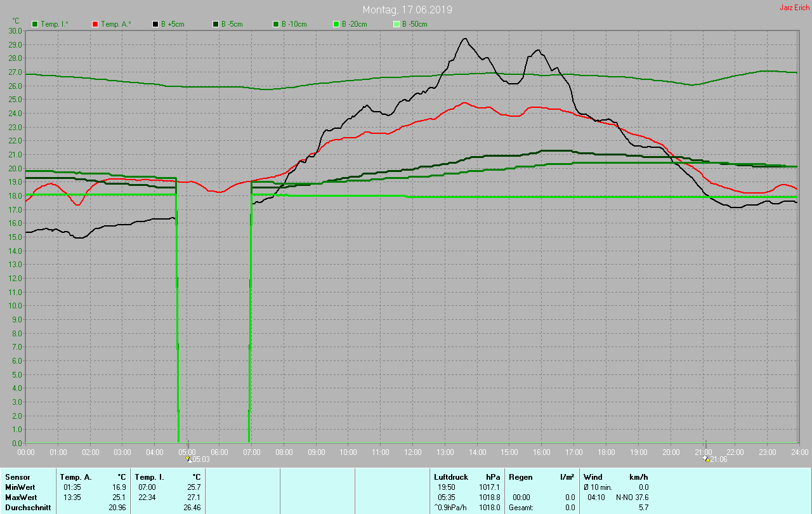The height and width of the screenshot is (514, 812).
Task: Click the "B -20cm" legend label
Action: tap(355, 24)
